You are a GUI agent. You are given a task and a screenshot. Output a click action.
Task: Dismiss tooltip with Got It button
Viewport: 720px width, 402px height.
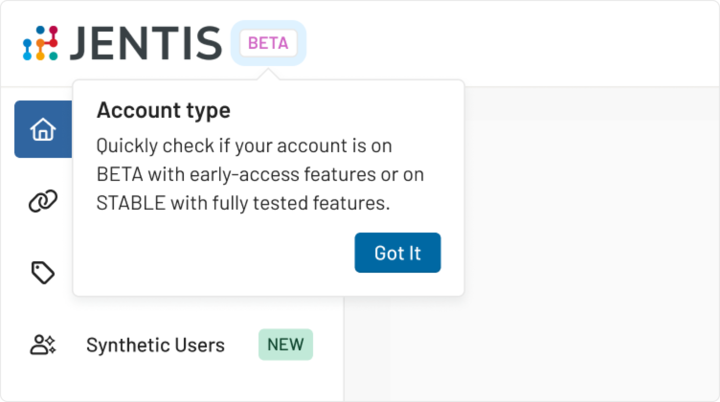tap(397, 253)
